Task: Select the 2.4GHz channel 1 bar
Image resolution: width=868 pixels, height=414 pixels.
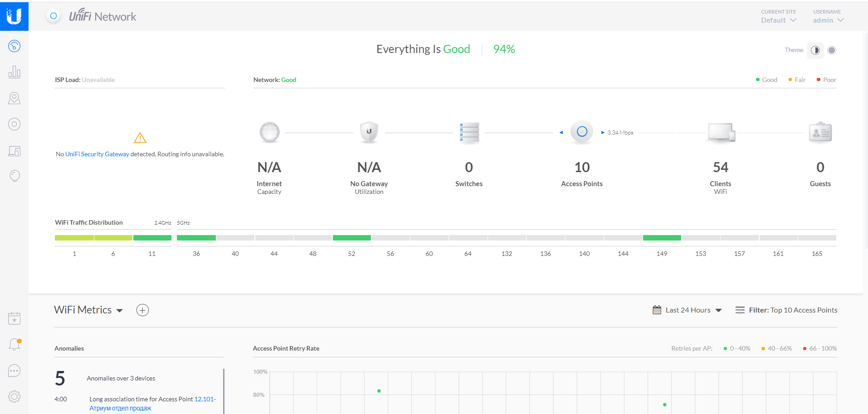Action: [74, 238]
